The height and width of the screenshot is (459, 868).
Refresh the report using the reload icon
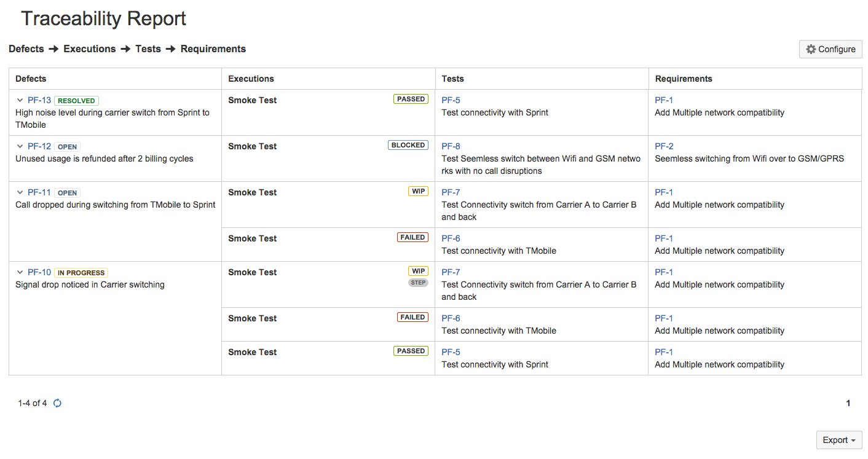57,403
